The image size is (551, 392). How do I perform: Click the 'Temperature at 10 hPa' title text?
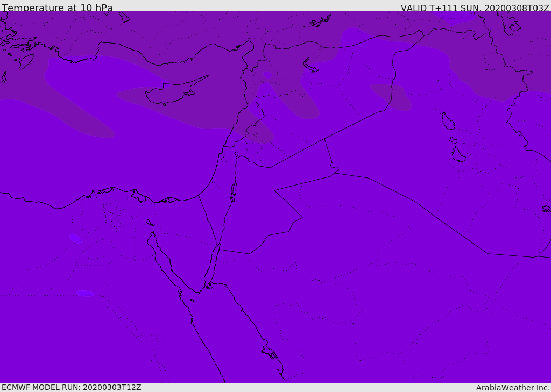(x=57, y=8)
